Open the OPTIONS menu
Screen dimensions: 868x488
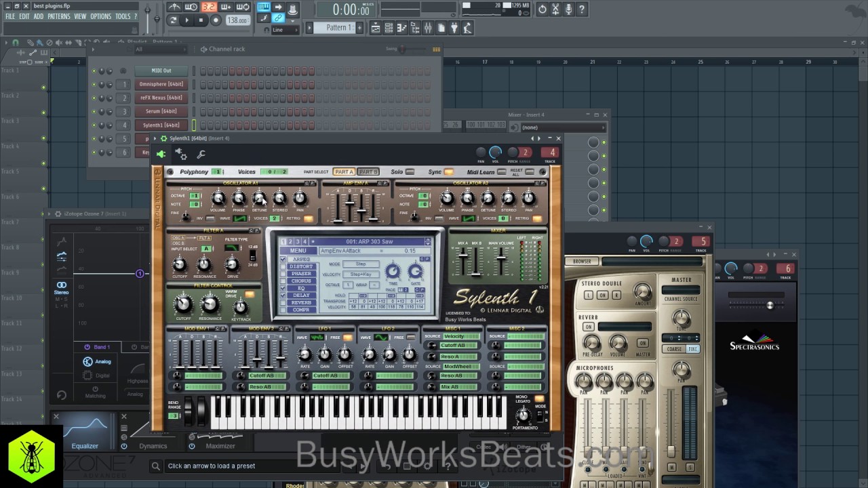(100, 16)
